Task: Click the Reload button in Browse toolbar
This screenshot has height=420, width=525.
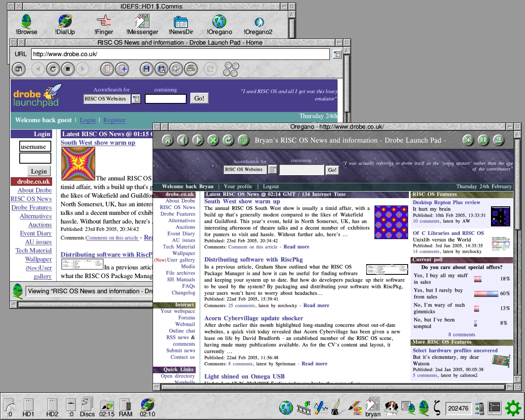Action: pos(53,69)
